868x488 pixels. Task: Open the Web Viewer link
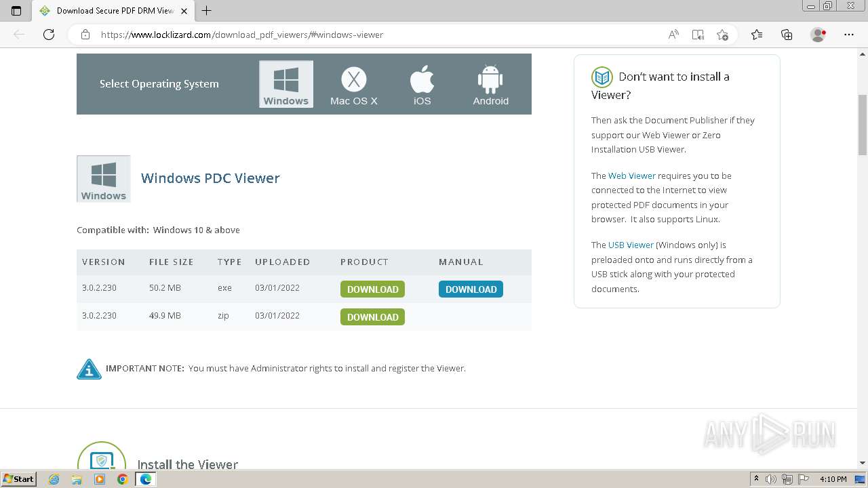tap(631, 176)
